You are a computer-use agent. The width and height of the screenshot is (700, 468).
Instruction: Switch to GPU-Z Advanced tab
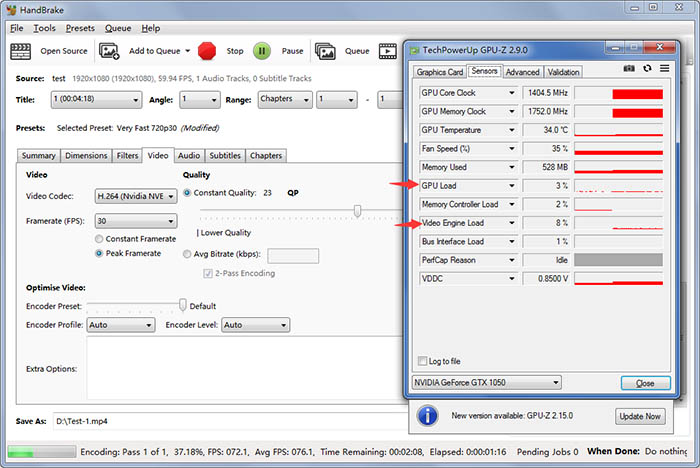(522, 72)
